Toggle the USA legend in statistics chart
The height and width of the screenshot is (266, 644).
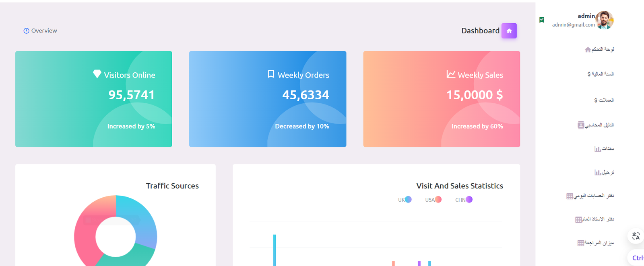(433, 200)
